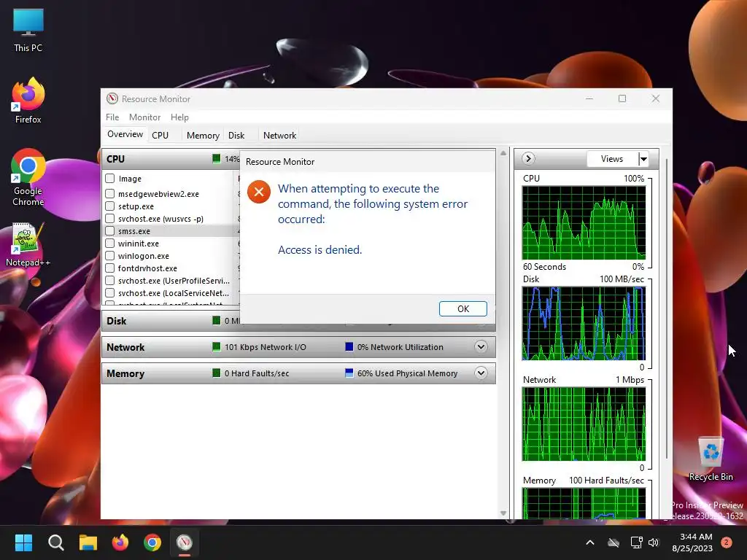Open Firefox from the taskbar
The height and width of the screenshot is (560, 747).
(120, 542)
